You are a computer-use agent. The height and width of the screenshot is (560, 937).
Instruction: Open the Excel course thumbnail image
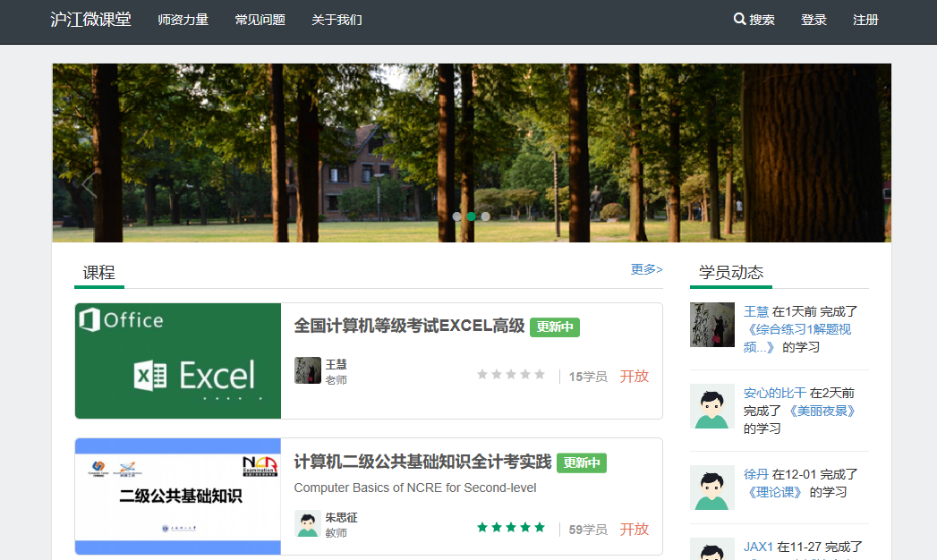[x=178, y=361]
